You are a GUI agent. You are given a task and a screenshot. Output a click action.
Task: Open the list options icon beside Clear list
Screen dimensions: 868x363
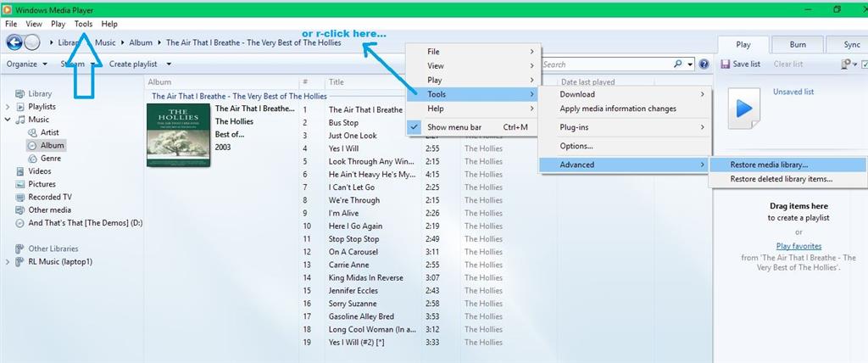pyautogui.click(x=848, y=64)
